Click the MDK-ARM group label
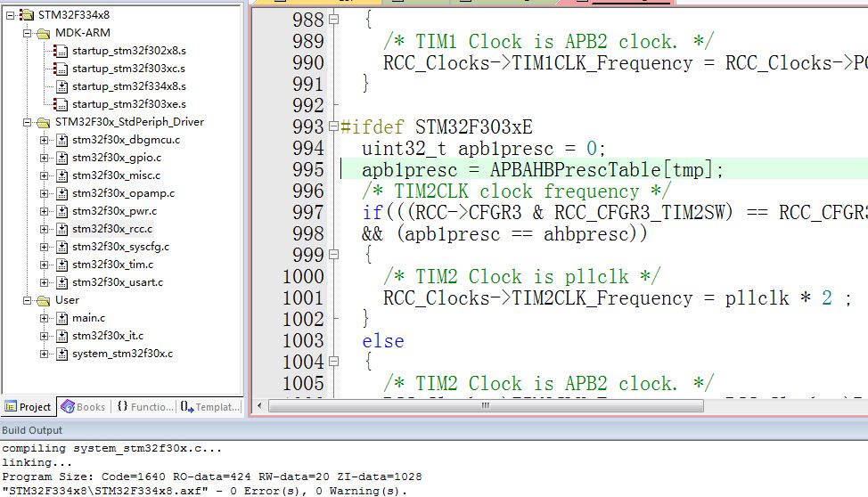This screenshot has height=497, width=868. (83, 33)
